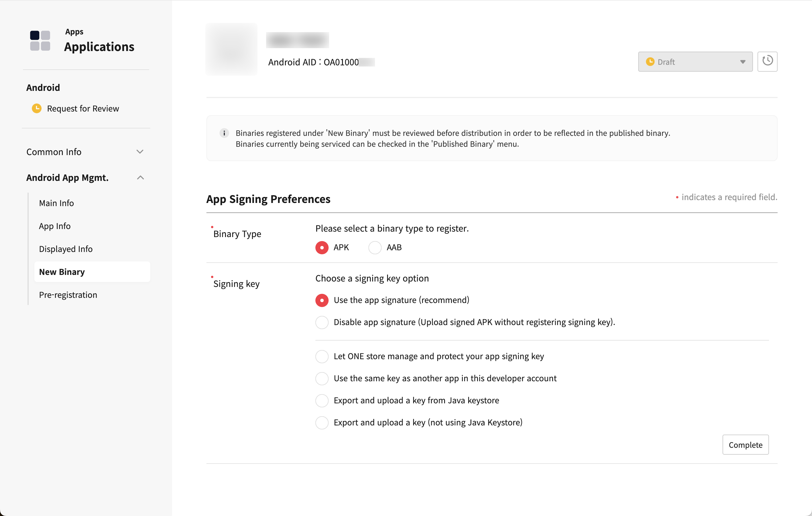Viewport: 812px width, 516px height.
Task: Open the Main Info menu item
Action: (56, 203)
